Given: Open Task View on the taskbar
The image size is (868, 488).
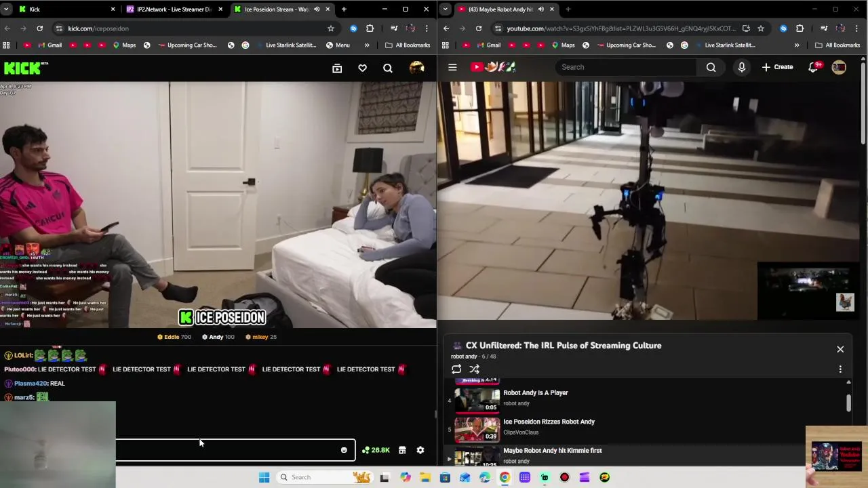Looking at the screenshot, I should (x=384, y=477).
